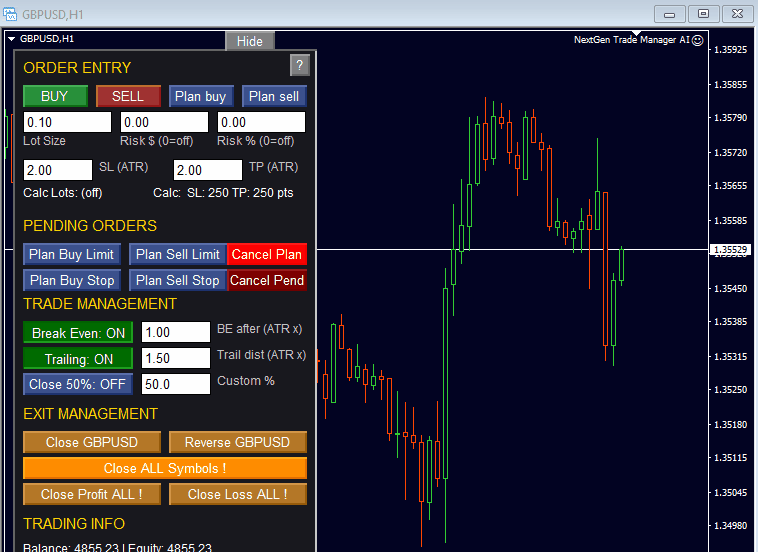Viewport: 758px width, 552px height.
Task: Click the TP (ATR) input field
Action: [x=208, y=170]
